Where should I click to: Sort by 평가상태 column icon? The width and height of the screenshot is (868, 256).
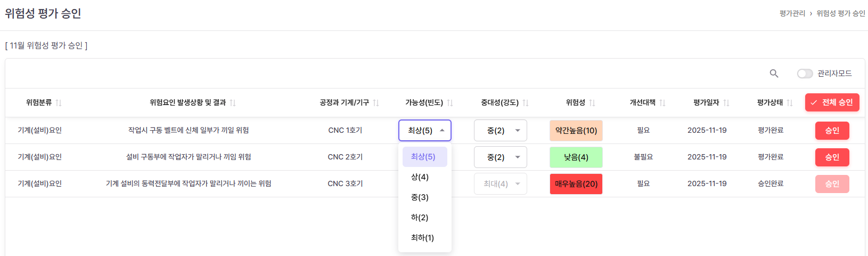pyautogui.click(x=790, y=103)
